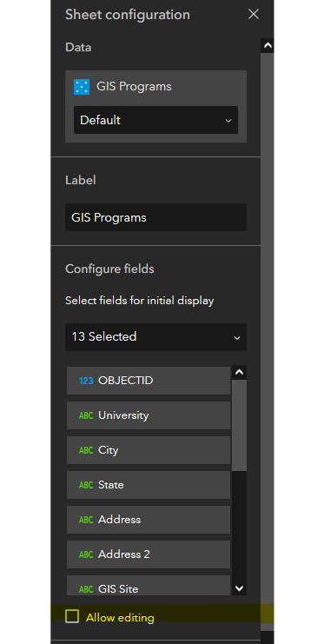
Task: Expand the 13 Selected fields dropdown
Action: (x=155, y=337)
